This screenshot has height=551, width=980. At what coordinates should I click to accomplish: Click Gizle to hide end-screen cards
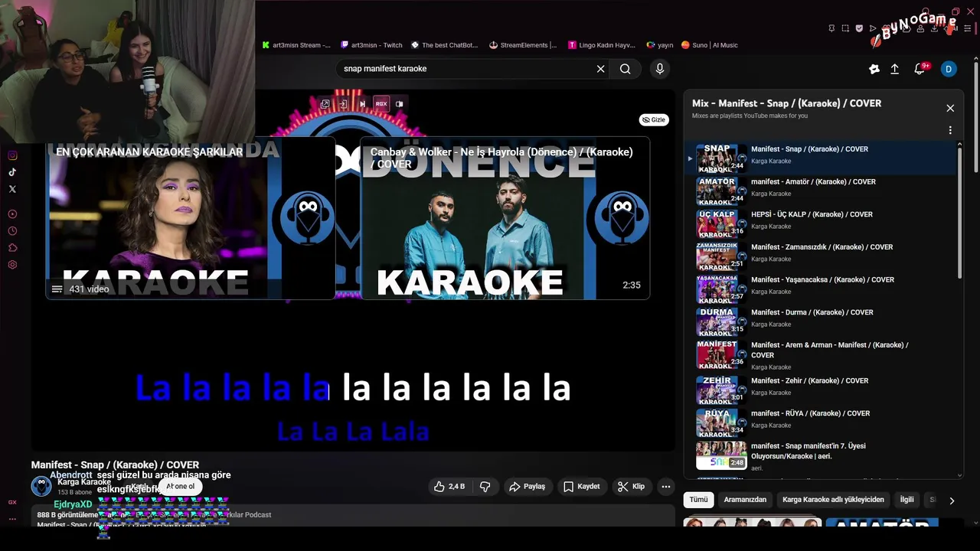[654, 120]
